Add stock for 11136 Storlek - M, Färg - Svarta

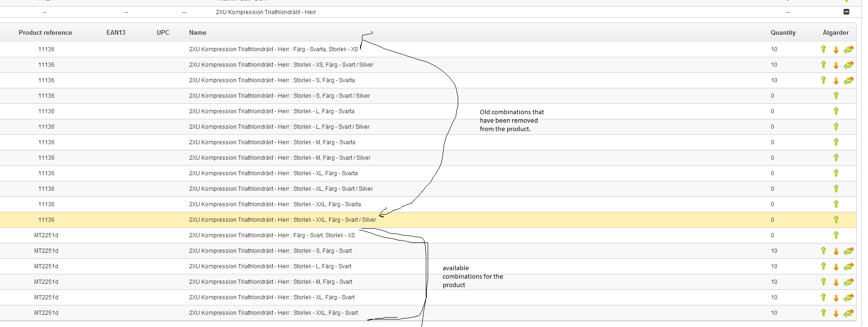pos(836,142)
